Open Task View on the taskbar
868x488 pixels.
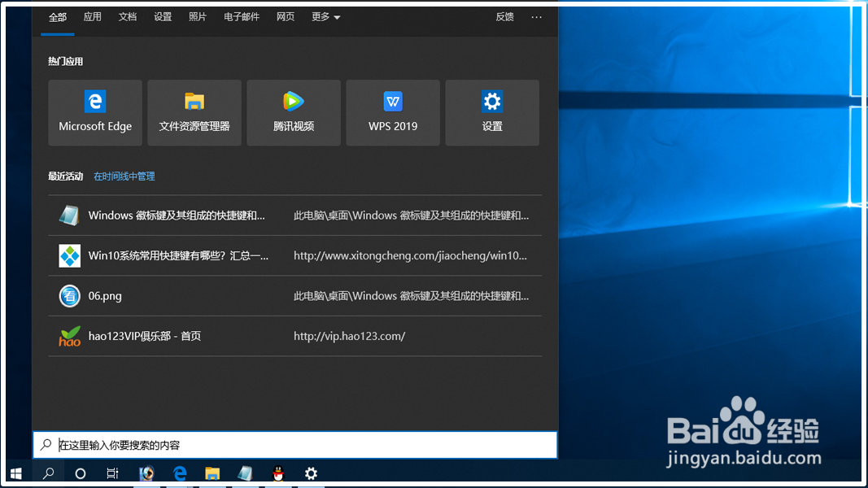coord(112,473)
